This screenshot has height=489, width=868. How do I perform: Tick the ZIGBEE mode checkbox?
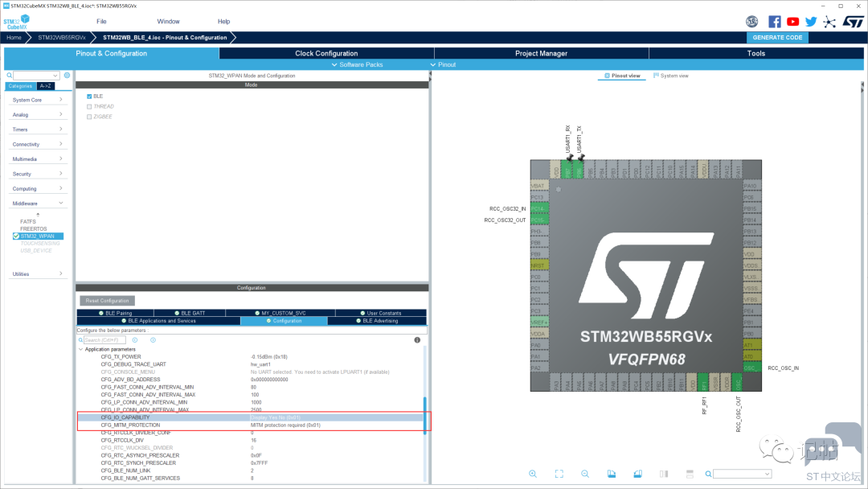coord(89,117)
